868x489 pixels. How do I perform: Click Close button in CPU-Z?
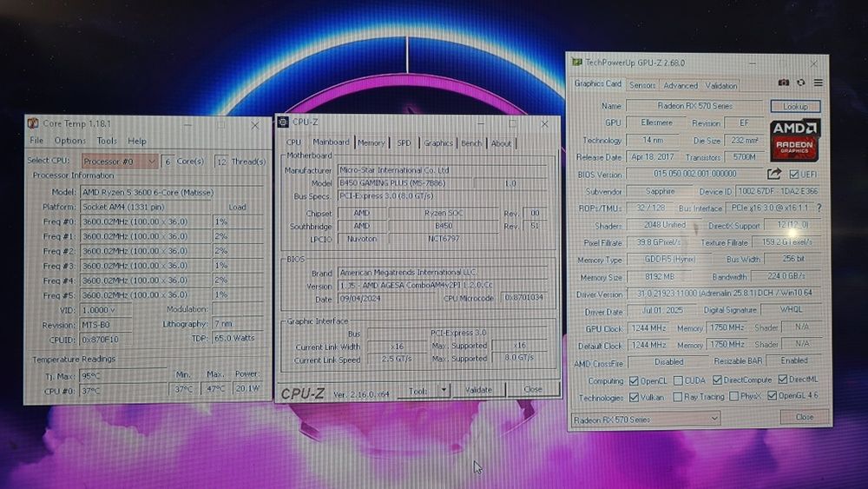pyautogui.click(x=533, y=389)
